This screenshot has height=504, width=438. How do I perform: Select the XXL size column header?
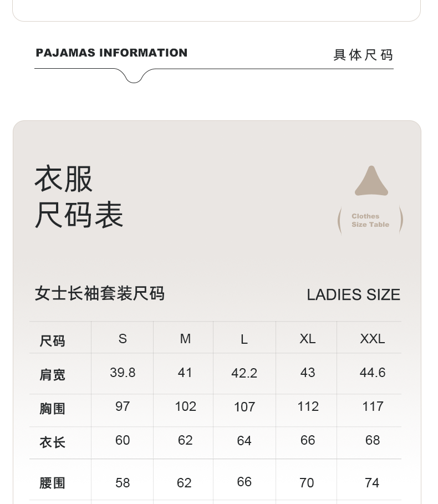[x=372, y=339]
